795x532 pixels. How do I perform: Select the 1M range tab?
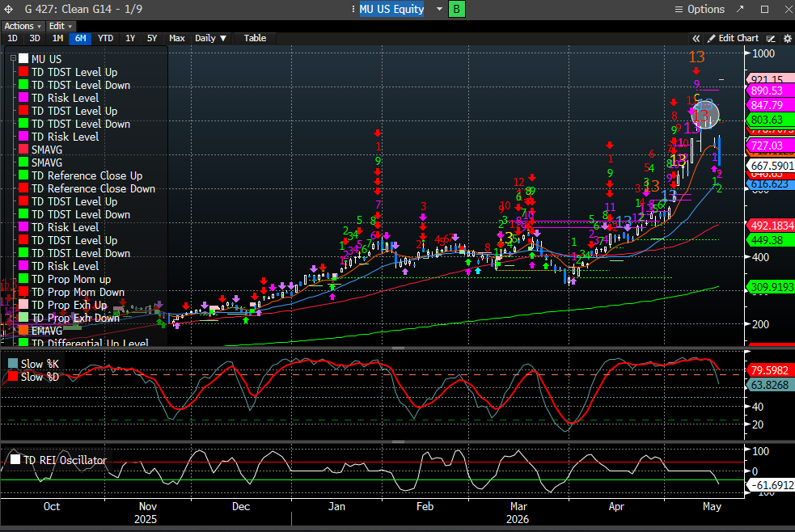pos(57,39)
